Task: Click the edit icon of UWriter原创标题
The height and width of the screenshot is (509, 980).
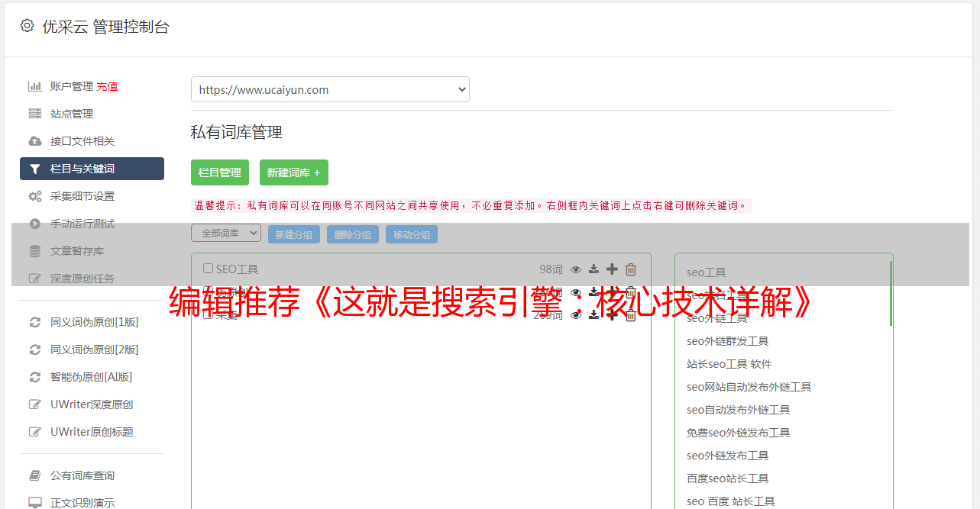Action: pos(35,432)
